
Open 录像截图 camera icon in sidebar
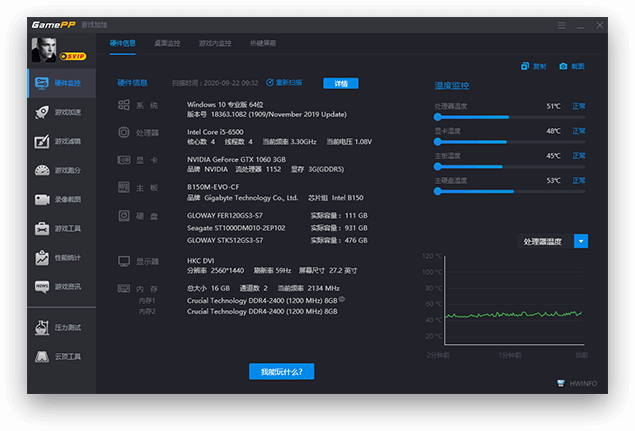43,199
